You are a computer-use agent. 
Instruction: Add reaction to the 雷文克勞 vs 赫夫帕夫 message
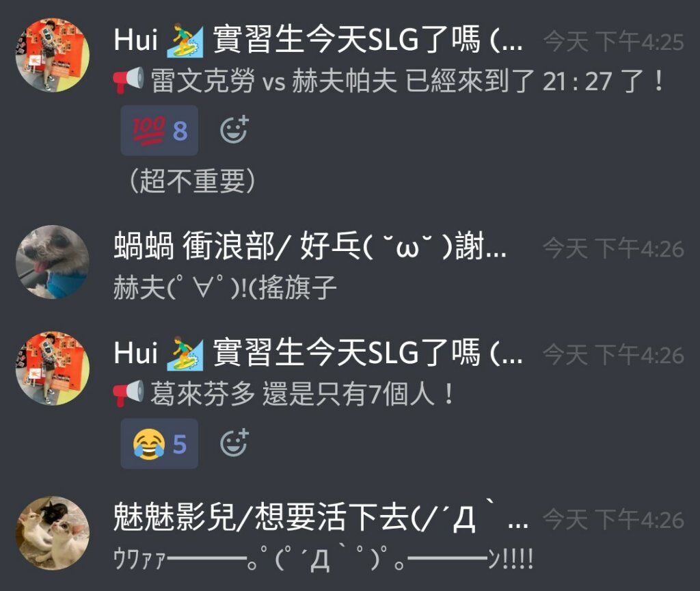coord(234,130)
